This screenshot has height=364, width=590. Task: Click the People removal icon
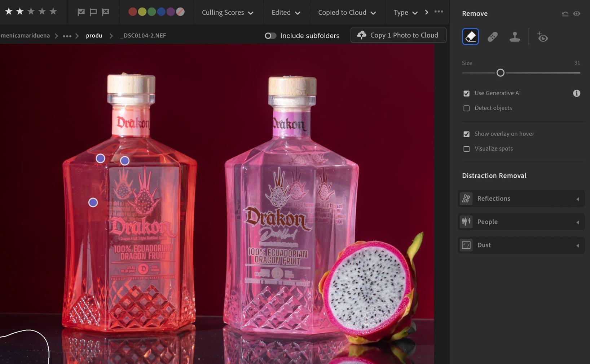[466, 222]
